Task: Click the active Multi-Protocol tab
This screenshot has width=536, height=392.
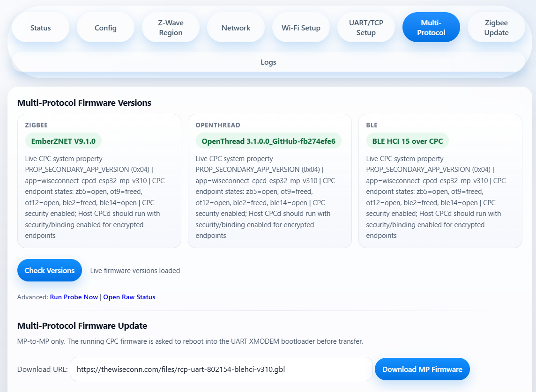Action: click(x=431, y=27)
